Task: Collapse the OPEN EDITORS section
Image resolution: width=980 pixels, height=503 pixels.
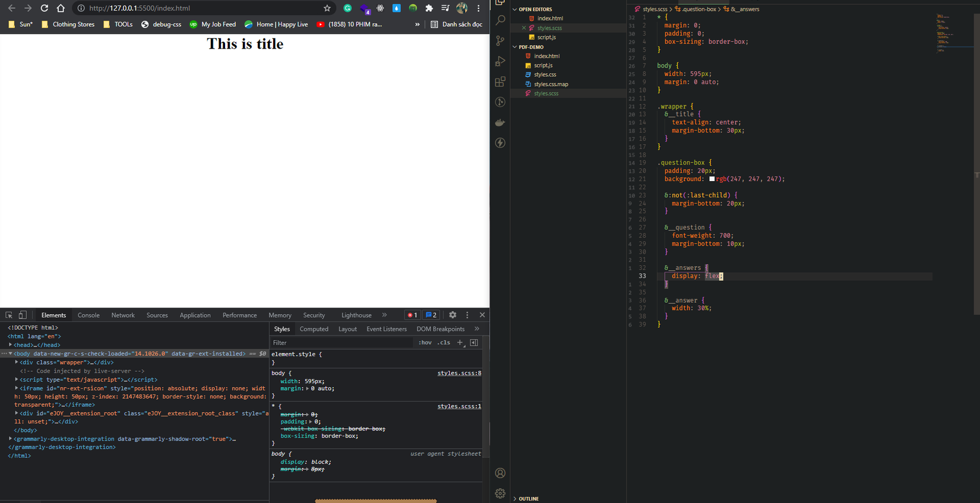Action: [515, 10]
